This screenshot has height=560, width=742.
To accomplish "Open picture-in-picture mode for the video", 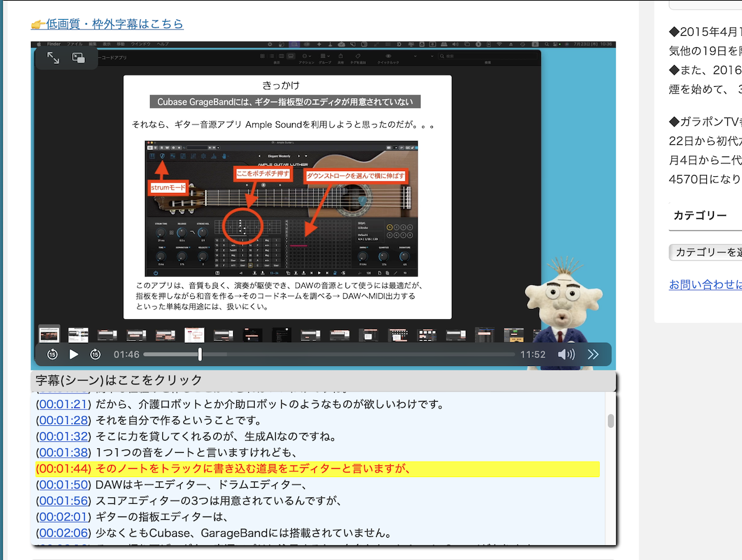I will tap(78, 57).
